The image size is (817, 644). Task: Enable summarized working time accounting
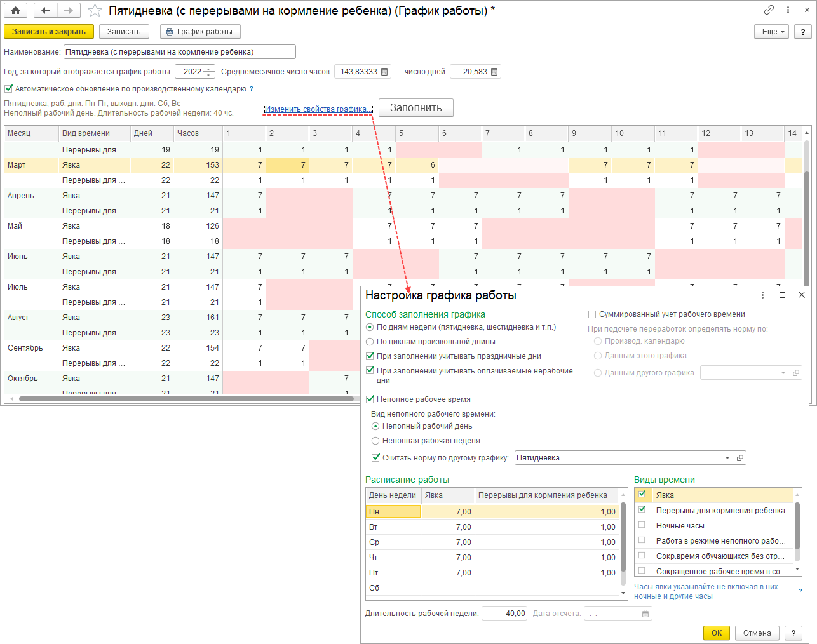click(x=592, y=314)
